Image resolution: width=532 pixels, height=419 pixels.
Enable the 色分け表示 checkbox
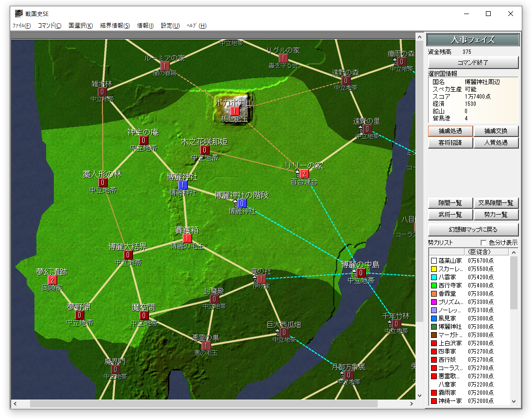pyautogui.click(x=483, y=243)
